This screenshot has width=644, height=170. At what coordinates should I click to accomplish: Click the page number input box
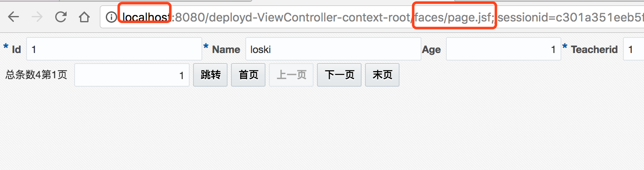pos(132,75)
